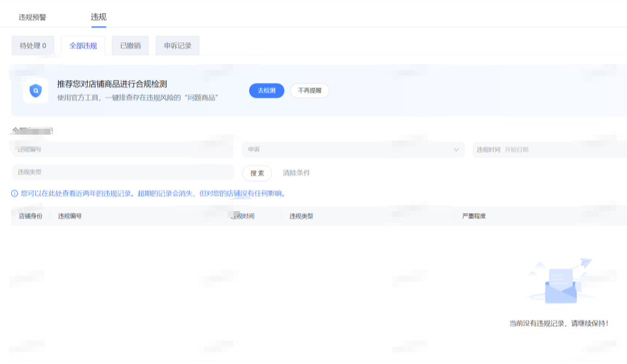Click the 清除条件 link
Viewport: 627px width, 364px height.
tap(296, 173)
